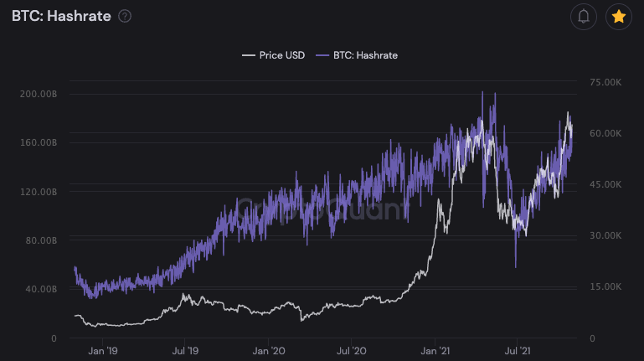
Task: Click the alert bell icon
Action: (x=583, y=17)
